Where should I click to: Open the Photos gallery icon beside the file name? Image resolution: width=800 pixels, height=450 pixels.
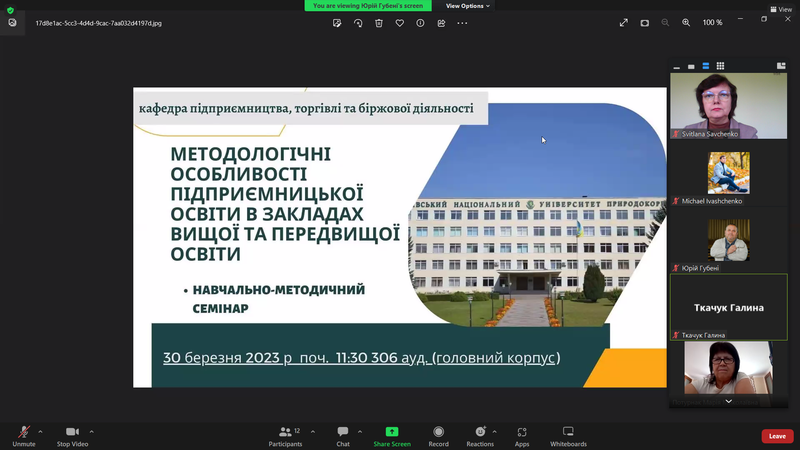12,23
